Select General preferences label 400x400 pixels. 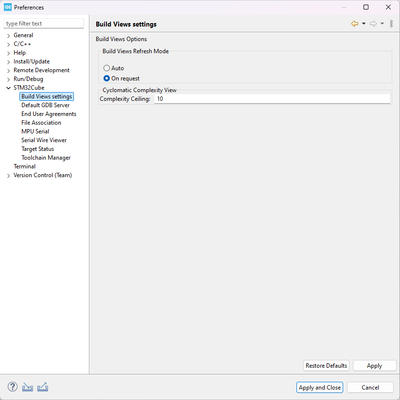click(23, 35)
